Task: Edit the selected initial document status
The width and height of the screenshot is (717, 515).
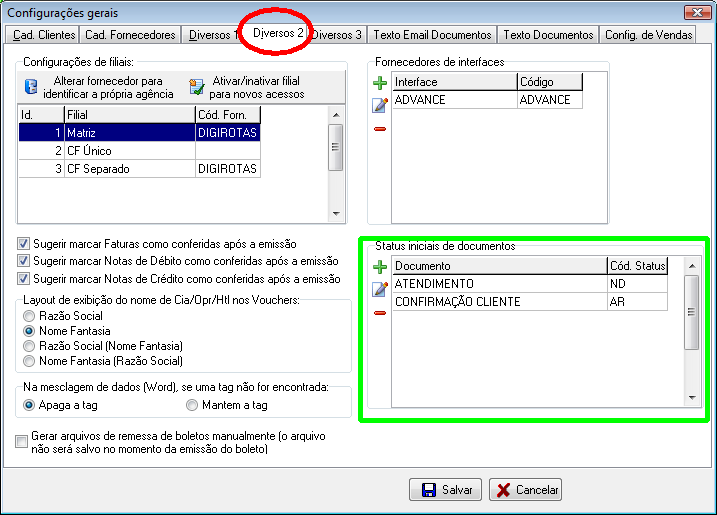Action: pyautogui.click(x=380, y=289)
